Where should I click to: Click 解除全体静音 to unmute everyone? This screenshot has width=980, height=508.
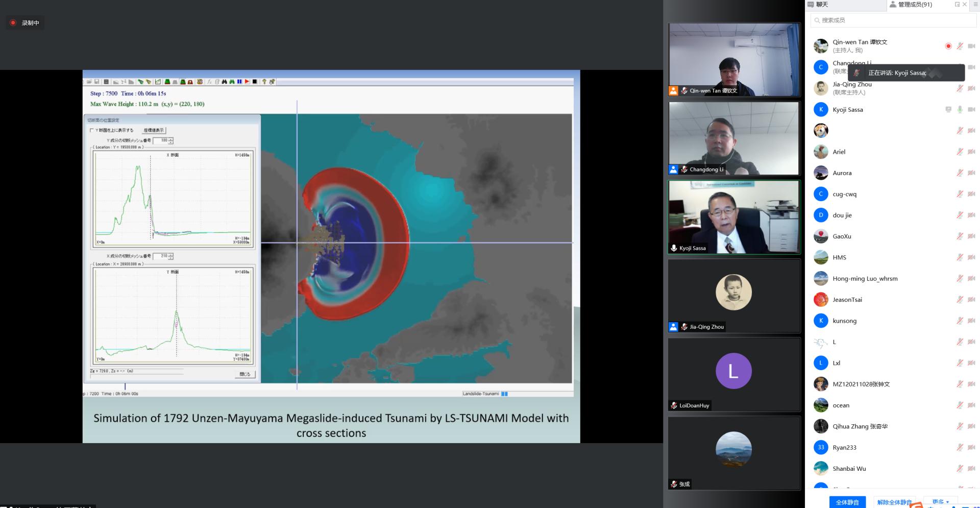[x=894, y=502]
